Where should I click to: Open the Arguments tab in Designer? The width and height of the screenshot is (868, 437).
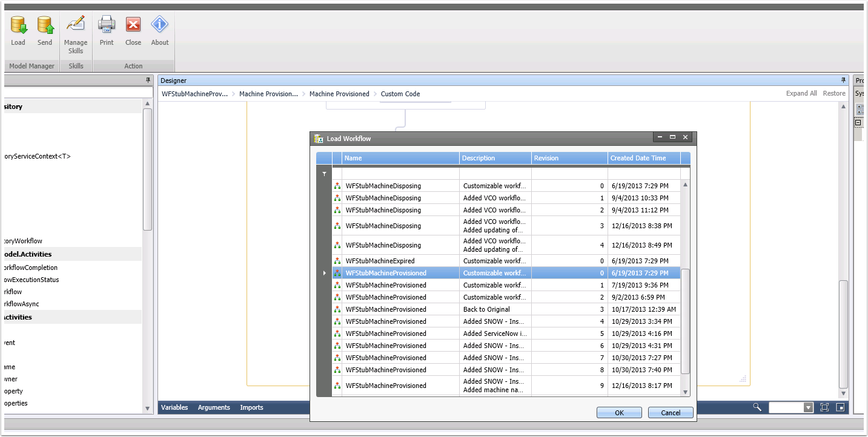(x=214, y=407)
